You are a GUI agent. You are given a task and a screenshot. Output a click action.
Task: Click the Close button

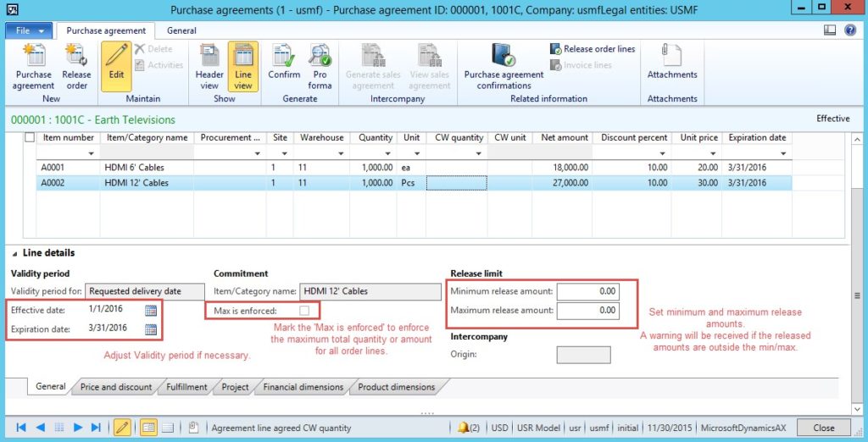click(824, 428)
